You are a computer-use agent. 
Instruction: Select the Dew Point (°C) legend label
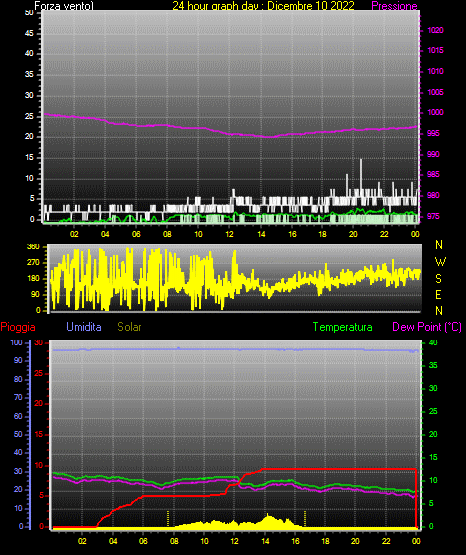pyautogui.click(x=427, y=327)
